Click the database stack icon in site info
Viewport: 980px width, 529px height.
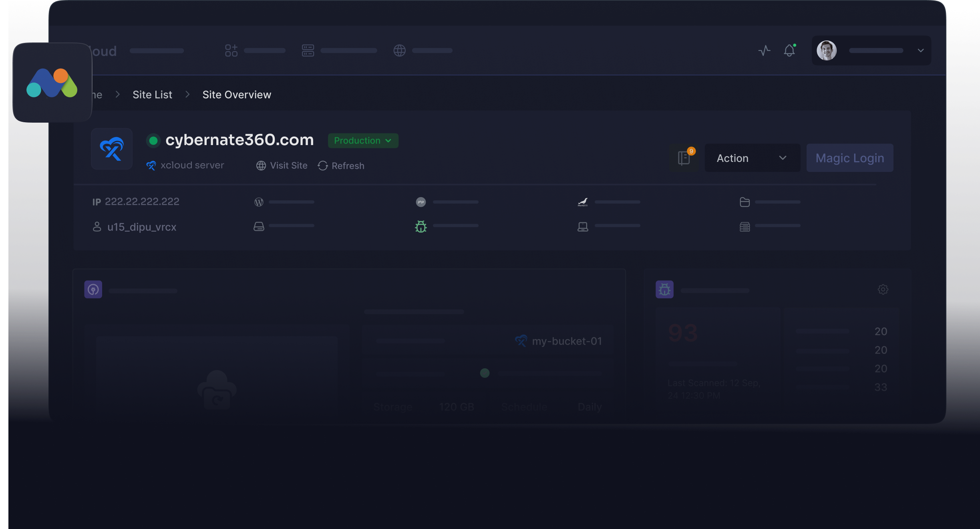tap(745, 227)
